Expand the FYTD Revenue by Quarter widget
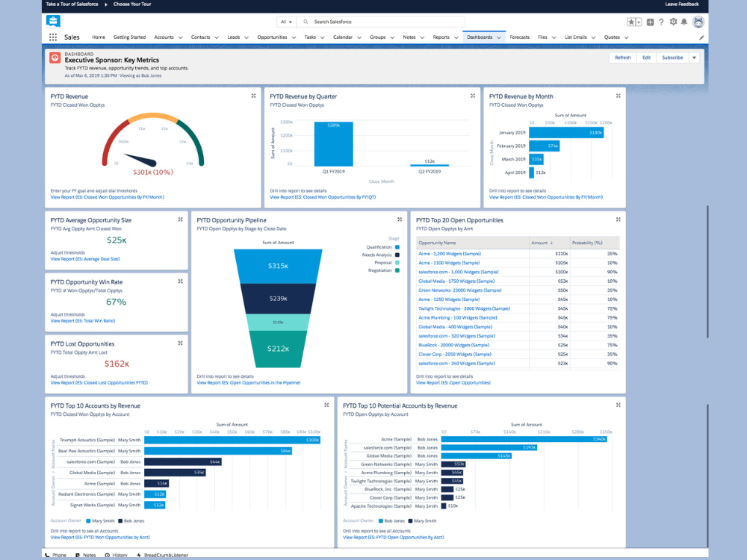 click(x=473, y=96)
